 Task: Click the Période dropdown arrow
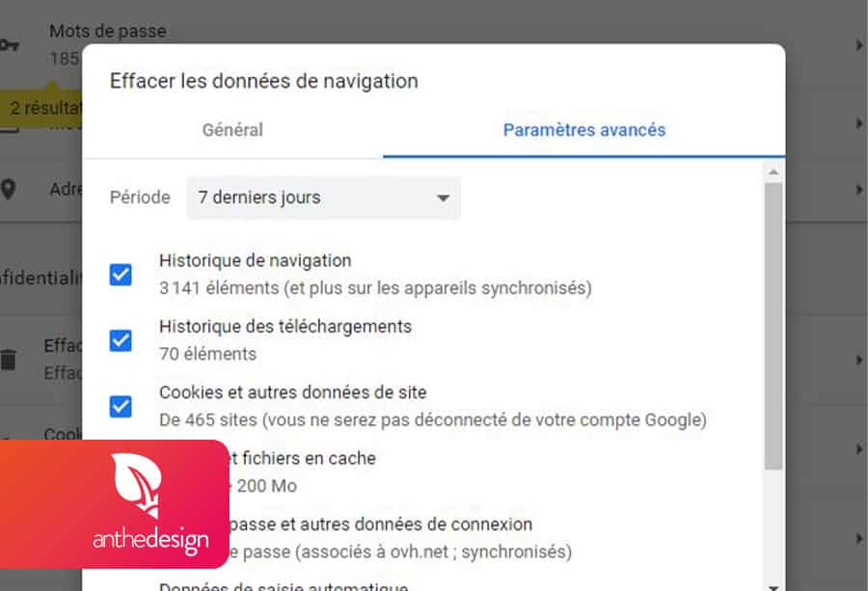[443, 198]
